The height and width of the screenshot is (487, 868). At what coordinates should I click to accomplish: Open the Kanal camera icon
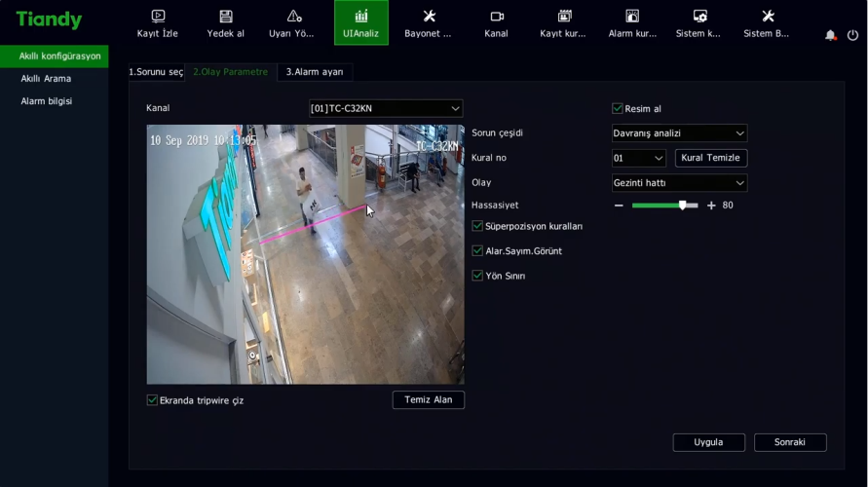click(497, 17)
